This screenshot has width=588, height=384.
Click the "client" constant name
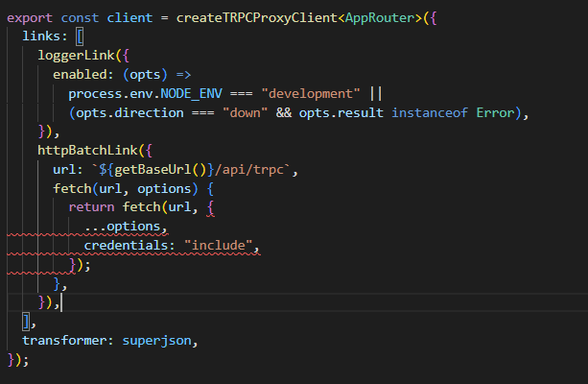[129, 17]
